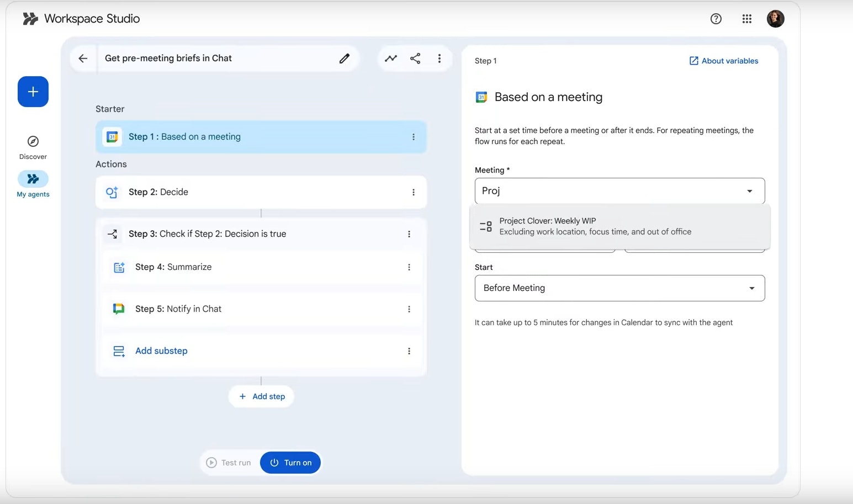Click the event icon on Project Clover suggestion
The width and height of the screenshot is (853, 504).
point(486,226)
